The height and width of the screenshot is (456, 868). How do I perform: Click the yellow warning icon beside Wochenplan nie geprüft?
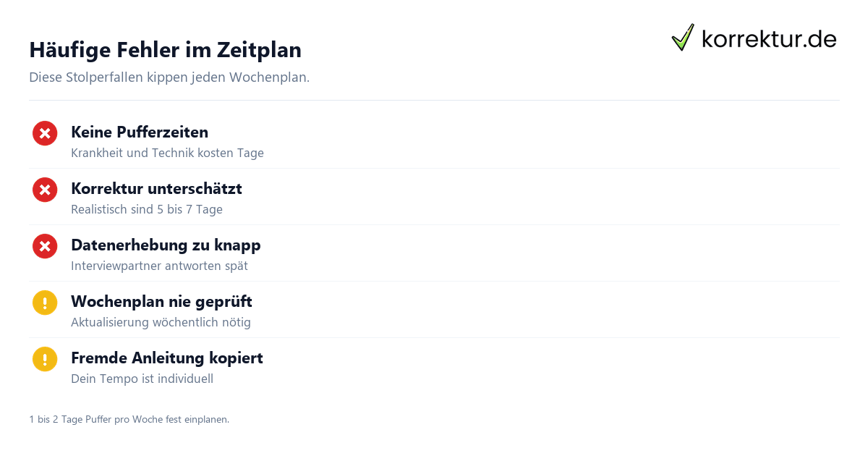coord(45,303)
